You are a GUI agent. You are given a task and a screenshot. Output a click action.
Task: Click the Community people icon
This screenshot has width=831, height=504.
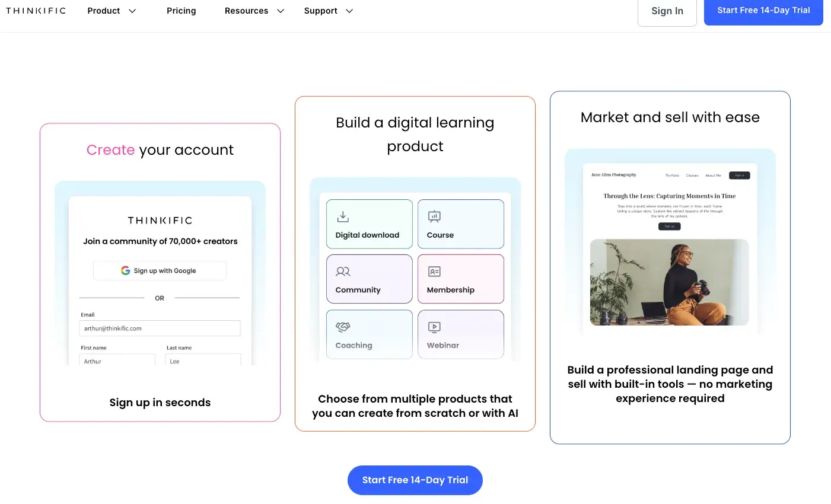343,272
